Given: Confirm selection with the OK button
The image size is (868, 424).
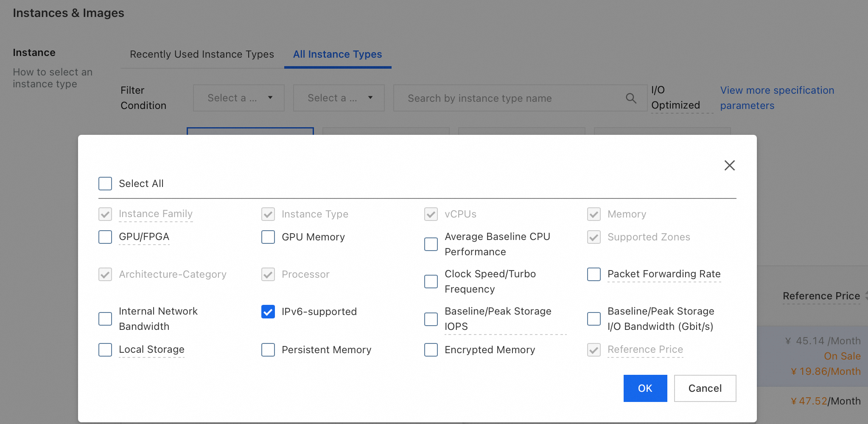Looking at the screenshot, I should click(x=645, y=388).
